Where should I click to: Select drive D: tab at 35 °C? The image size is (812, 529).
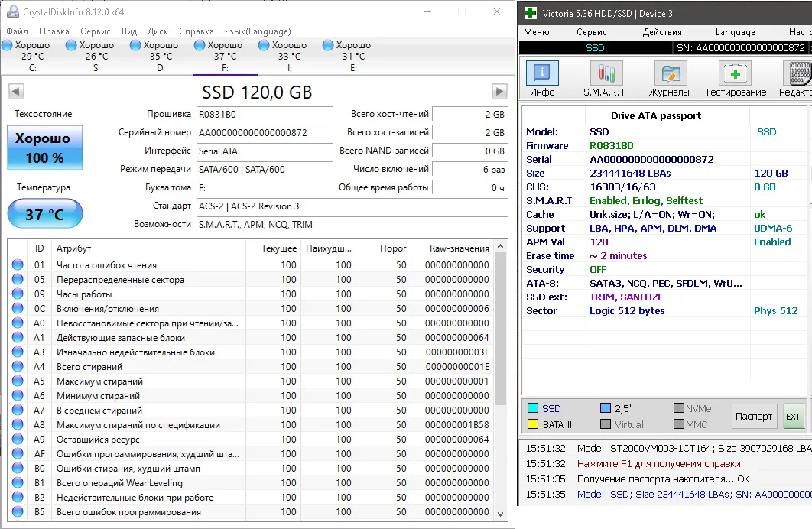pyautogui.click(x=161, y=56)
